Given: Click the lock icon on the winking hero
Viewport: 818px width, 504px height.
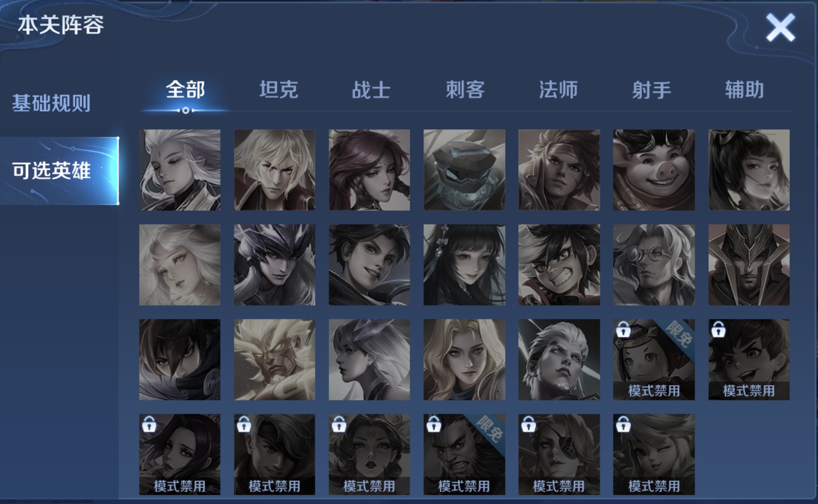Looking at the screenshot, I should point(623,424).
